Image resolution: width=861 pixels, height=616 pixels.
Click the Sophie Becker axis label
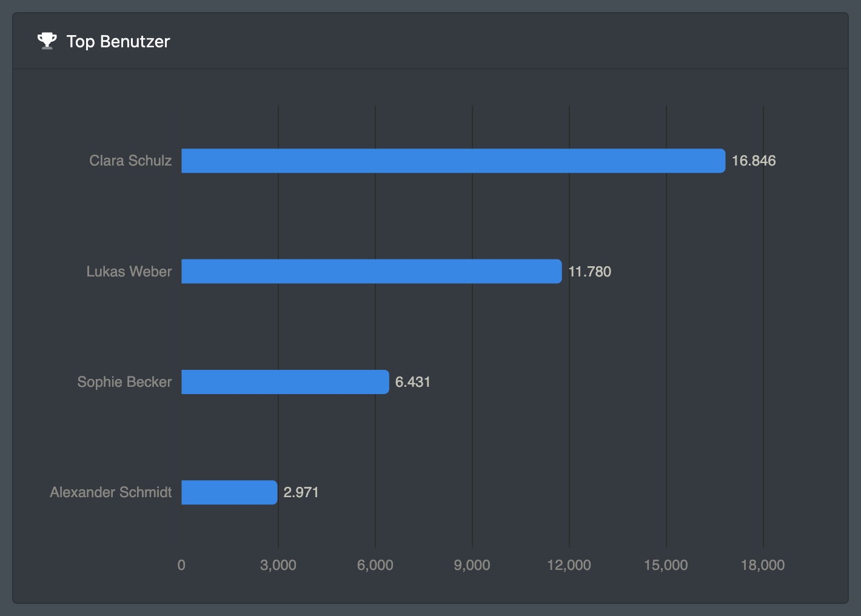(124, 382)
